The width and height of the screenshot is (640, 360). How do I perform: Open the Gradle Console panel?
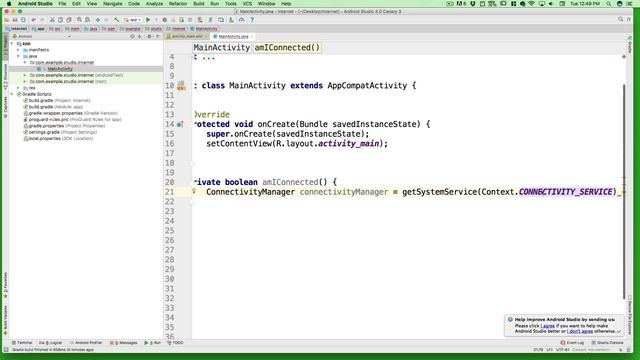[x=608, y=343]
